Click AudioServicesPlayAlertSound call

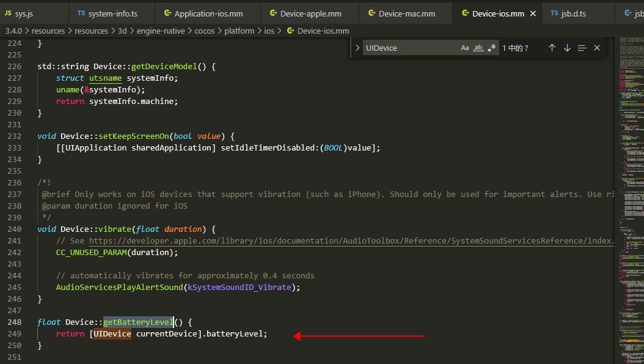(x=120, y=287)
